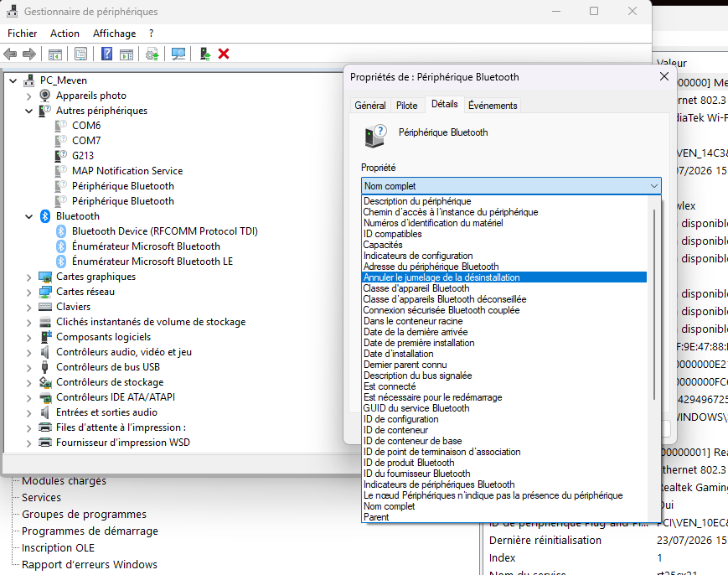This screenshot has height=575, width=728.
Task: Choose 'GUID du service Bluetooth' option
Action: (x=504, y=408)
